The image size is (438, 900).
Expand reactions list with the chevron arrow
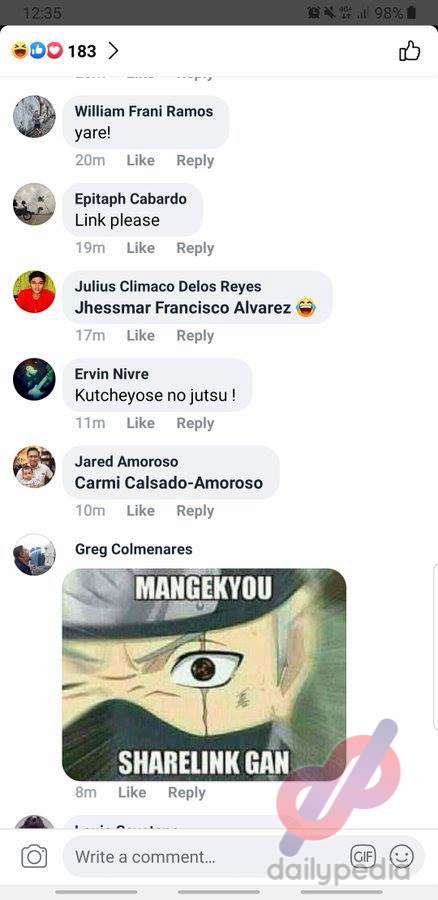pos(114,51)
